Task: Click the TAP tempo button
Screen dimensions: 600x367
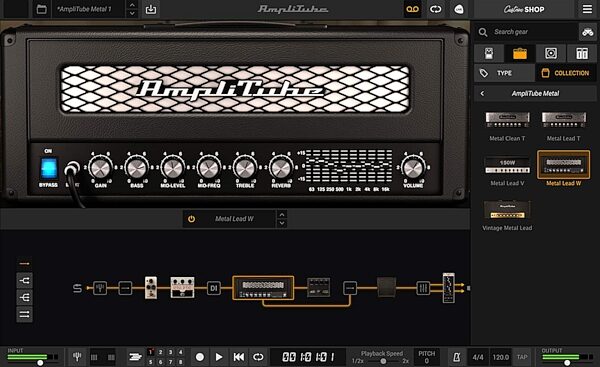Action: [x=522, y=357]
